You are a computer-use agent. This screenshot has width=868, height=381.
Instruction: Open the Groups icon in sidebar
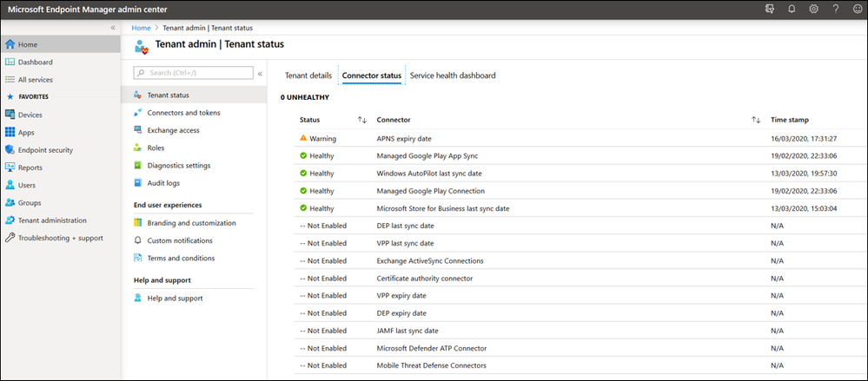(x=10, y=203)
